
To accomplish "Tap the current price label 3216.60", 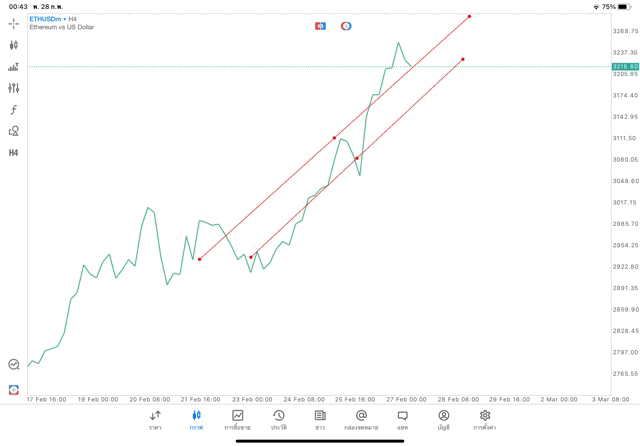I will coord(626,66).
